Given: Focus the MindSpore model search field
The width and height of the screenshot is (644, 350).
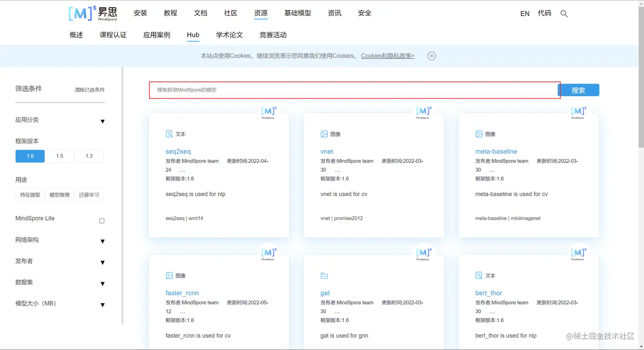Looking at the screenshot, I should pos(354,90).
